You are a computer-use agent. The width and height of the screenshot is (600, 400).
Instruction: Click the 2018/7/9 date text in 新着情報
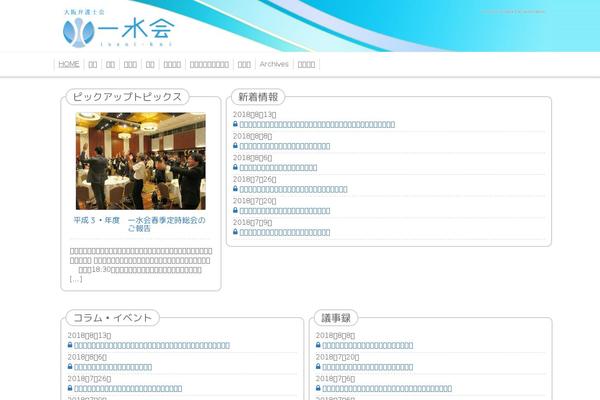[x=253, y=222]
